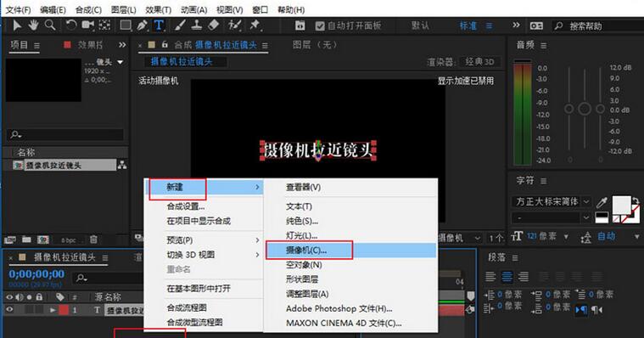Open the font size dropdown arrow
This screenshot has width=644, height=338.
[566, 236]
